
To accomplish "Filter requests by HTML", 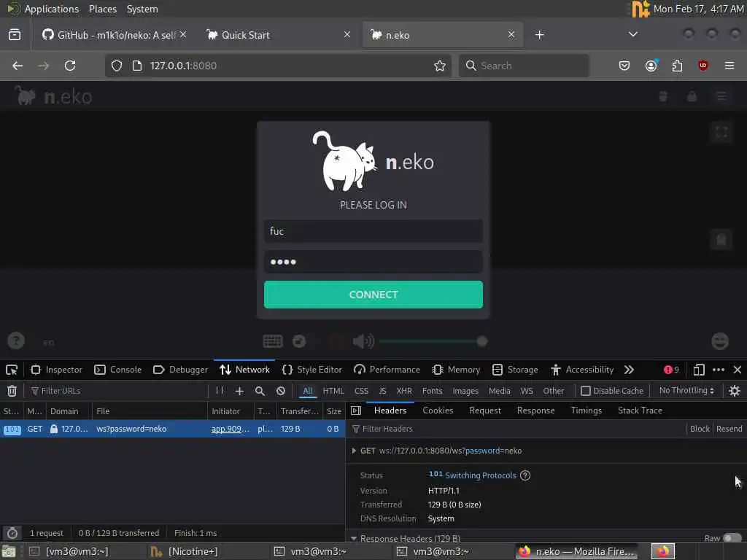I will [x=333, y=391].
